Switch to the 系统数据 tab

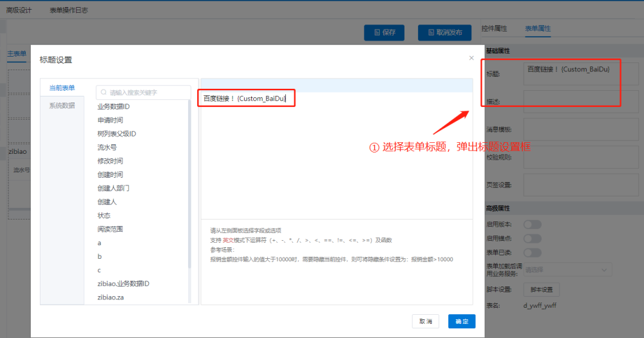(62, 106)
